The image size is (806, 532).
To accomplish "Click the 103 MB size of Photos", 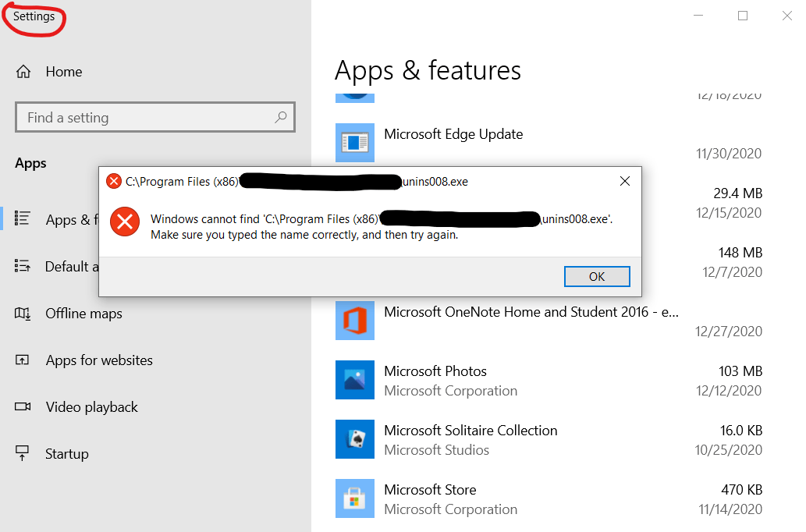I will click(x=740, y=371).
